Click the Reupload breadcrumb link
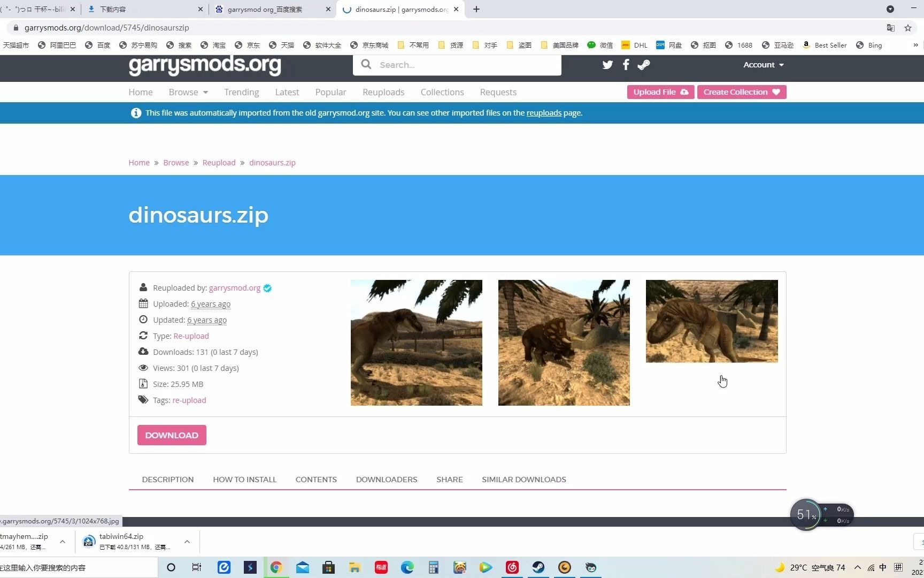Screen dimensions: 924x578 (219, 163)
